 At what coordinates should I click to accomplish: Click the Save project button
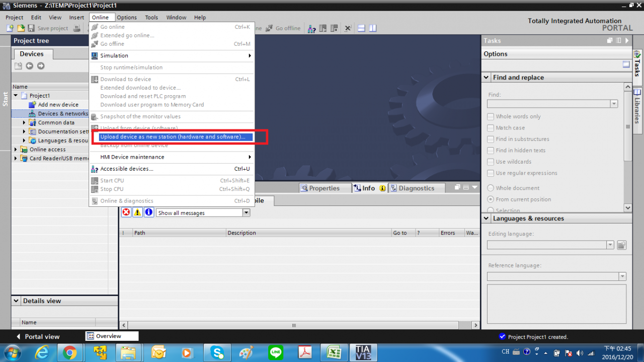coord(48,28)
